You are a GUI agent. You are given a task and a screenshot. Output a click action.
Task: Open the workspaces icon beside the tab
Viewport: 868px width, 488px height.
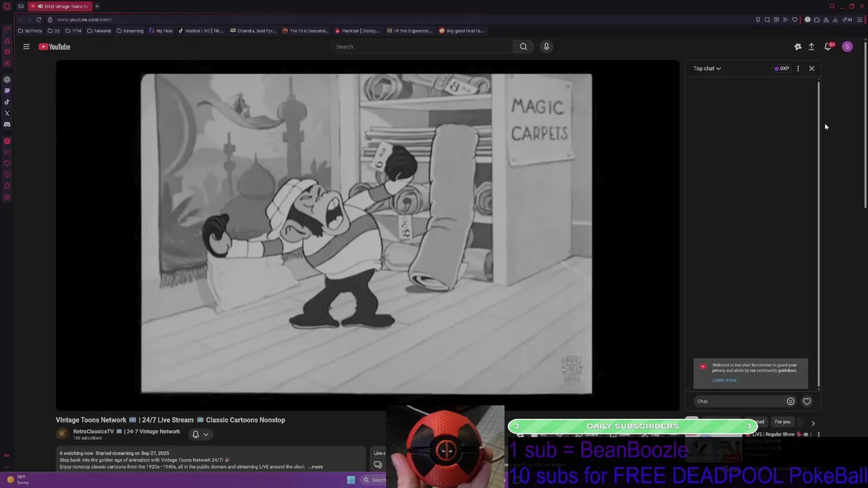coord(21,6)
